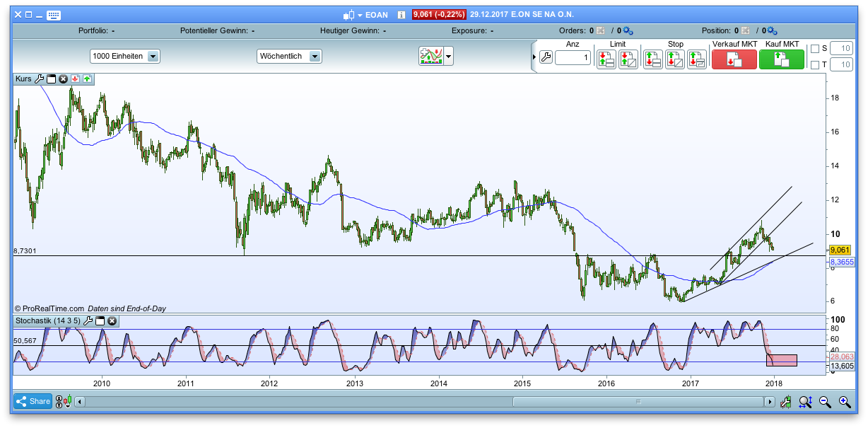
Task: Click the second Limit order icon
Action: tap(628, 59)
